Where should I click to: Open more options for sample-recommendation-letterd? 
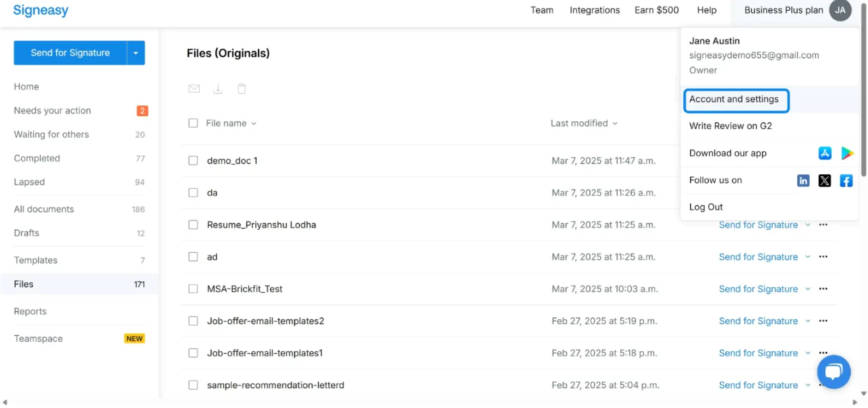point(823,385)
